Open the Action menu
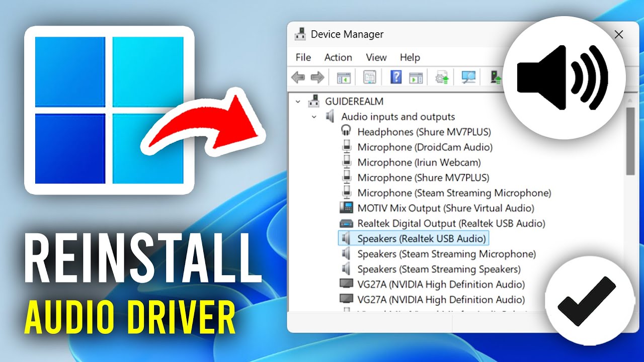The width and height of the screenshot is (644, 362). (x=338, y=57)
